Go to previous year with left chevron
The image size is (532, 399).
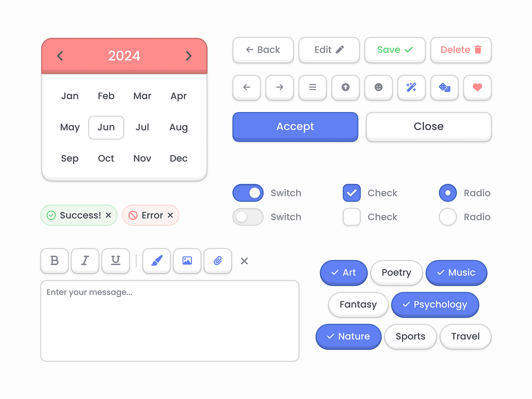coord(60,56)
